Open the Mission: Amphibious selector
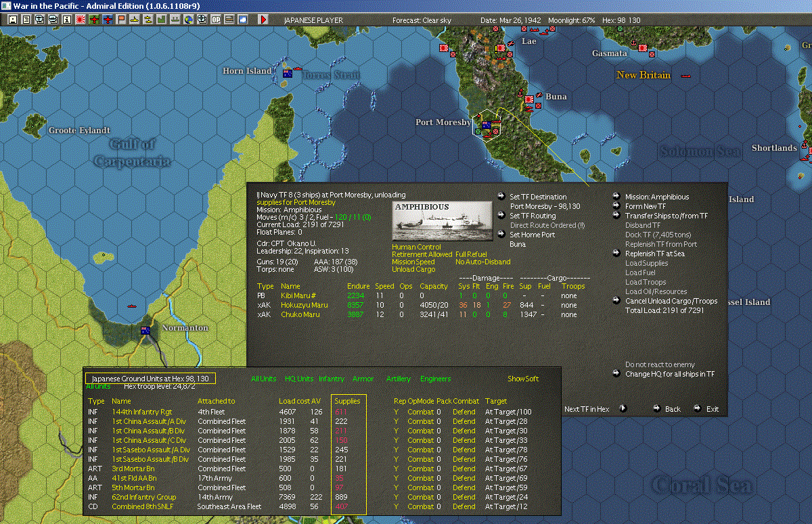812x524 pixels. click(x=657, y=197)
